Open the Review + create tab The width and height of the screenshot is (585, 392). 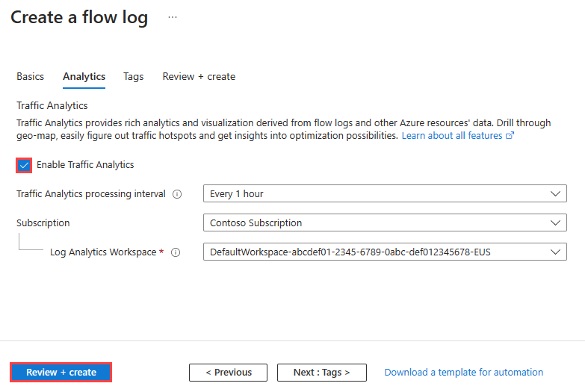(199, 76)
